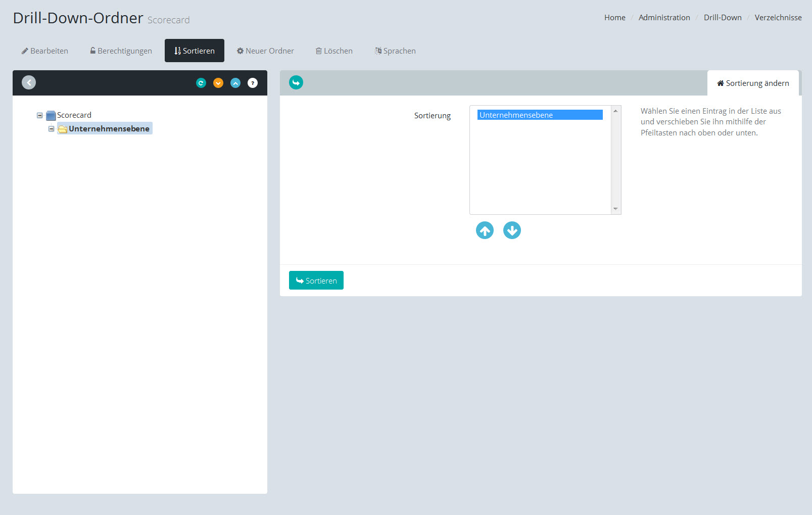Open the Sprachen tab
The width and height of the screenshot is (812, 515).
click(x=395, y=51)
